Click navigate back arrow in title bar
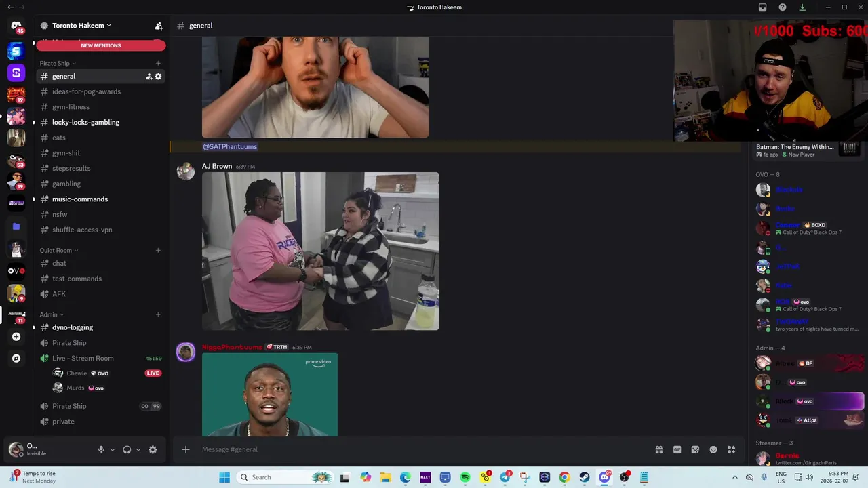This screenshot has height=488, width=868. (10, 7)
